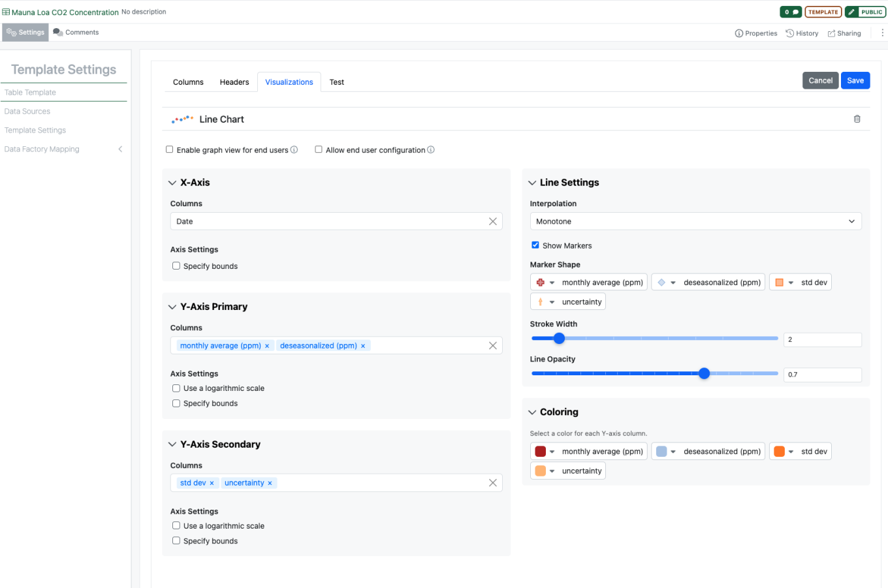The image size is (888, 588).
Task: Click the blue Save button
Action: pos(855,80)
